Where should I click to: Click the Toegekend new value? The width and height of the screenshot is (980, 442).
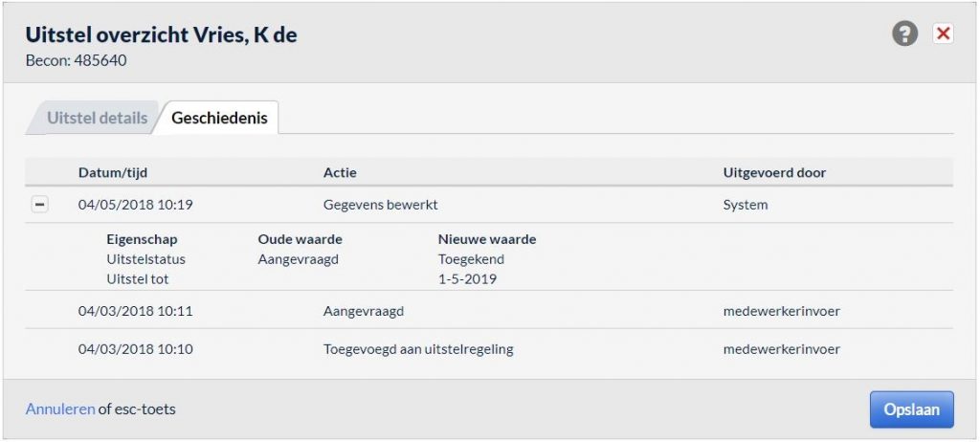tap(471, 259)
